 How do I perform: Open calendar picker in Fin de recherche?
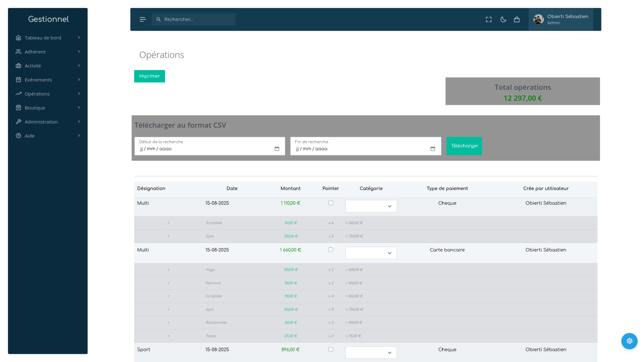pyautogui.click(x=433, y=149)
